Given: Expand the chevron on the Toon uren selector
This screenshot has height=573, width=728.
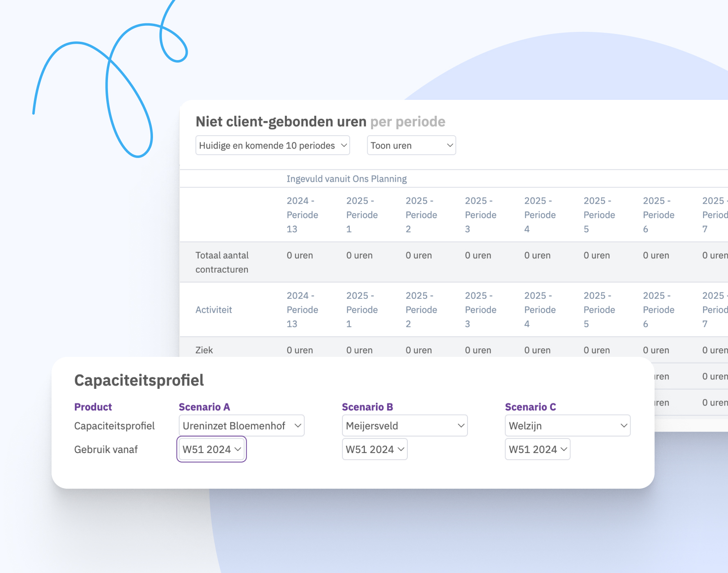Looking at the screenshot, I should coord(449,145).
